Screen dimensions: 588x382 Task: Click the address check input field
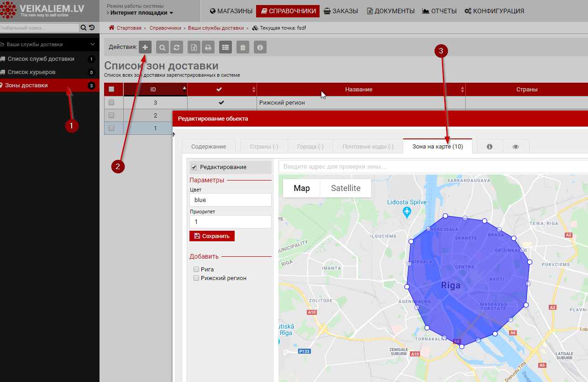429,167
